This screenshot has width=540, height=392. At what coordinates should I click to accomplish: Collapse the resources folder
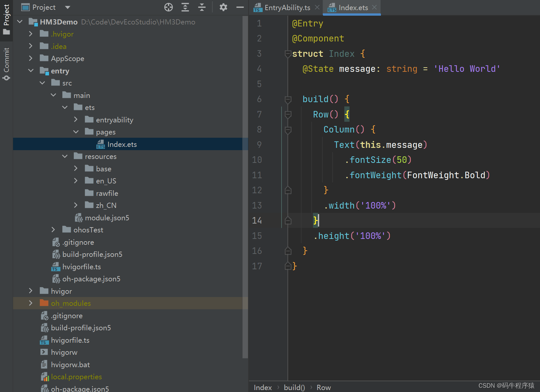click(65, 156)
